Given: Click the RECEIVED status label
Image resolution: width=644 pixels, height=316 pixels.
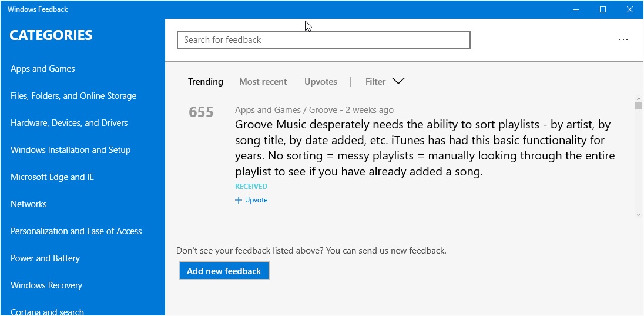Looking at the screenshot, I should tap(251, 187).
